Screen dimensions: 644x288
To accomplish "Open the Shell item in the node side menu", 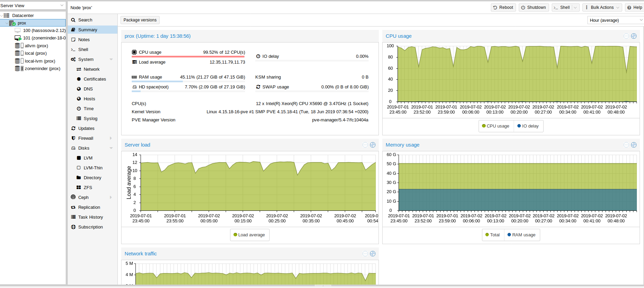I will [x=93, y=50].
